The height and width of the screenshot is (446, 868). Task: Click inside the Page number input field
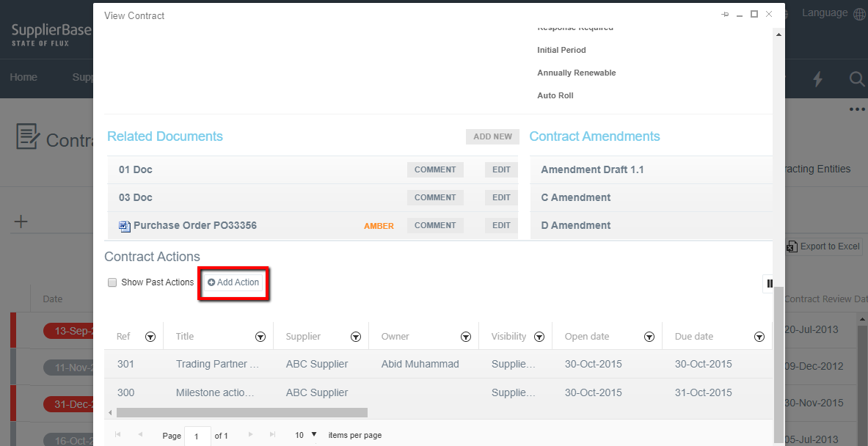point(197,435)
